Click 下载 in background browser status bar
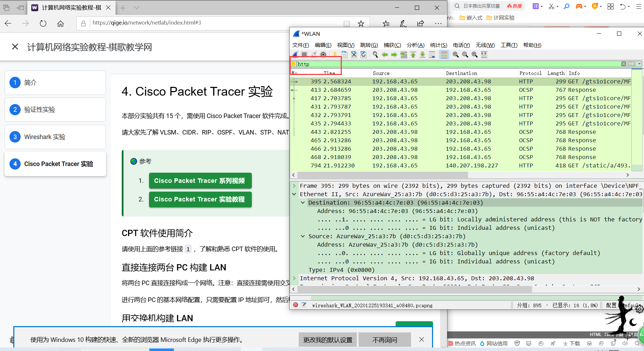Screen dimensions: 644x351 [572, 344]
